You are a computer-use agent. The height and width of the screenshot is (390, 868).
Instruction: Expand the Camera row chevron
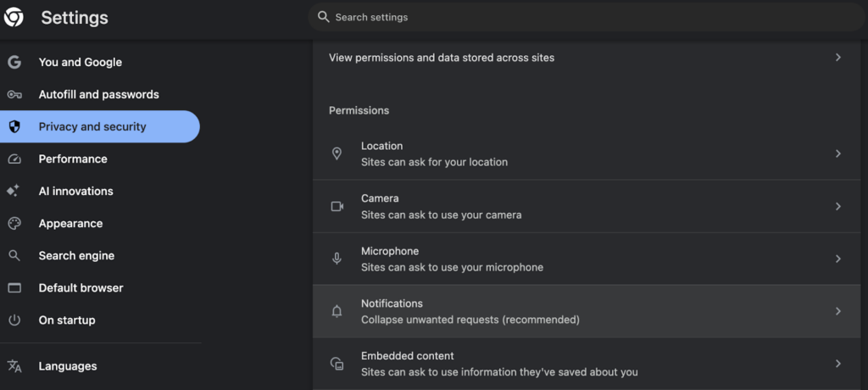pos(838,206)
